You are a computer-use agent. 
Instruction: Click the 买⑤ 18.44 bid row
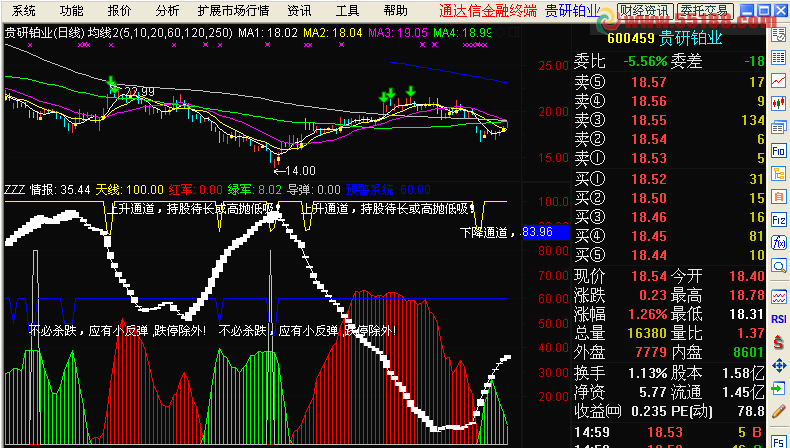(x=670, y=255)
